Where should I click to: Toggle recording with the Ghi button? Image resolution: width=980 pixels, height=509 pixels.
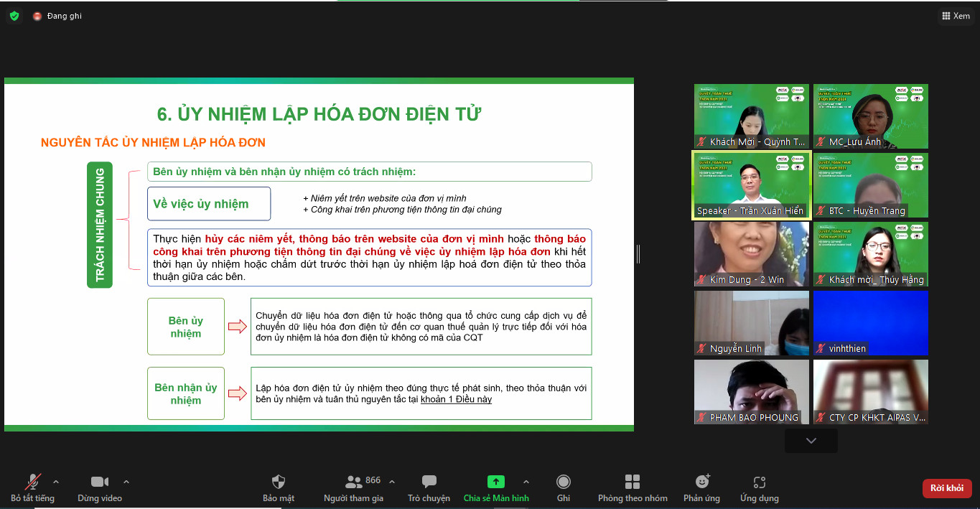pyautogui.click(x=564, y=487)
